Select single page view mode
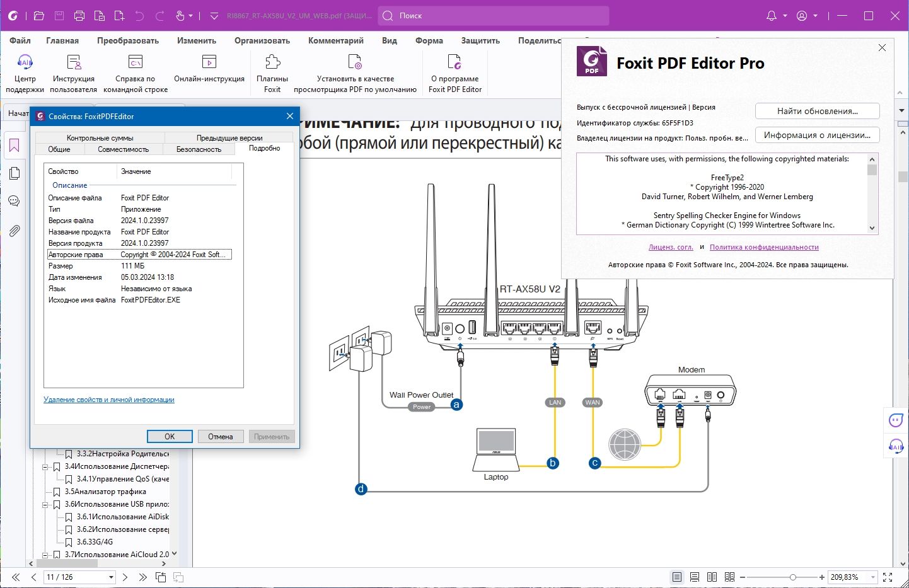 (x=676, y=577)
